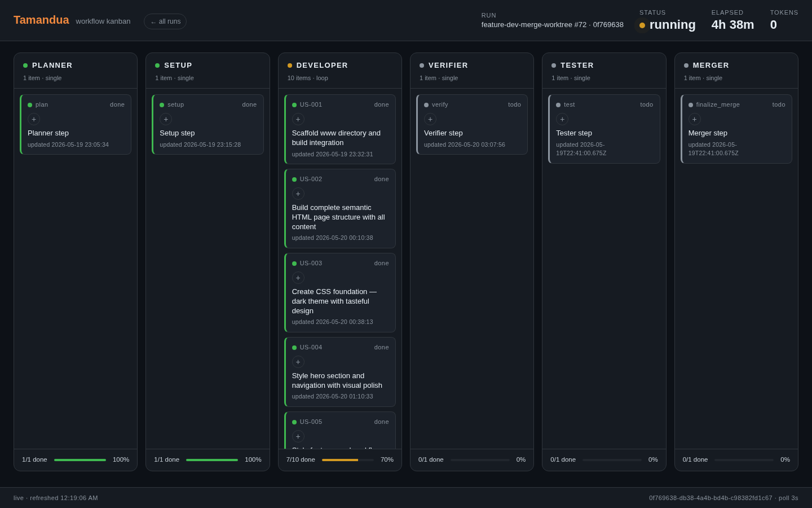Open Scaffold www directory card title
The width and height of the screenshot is (812, 508).
(336, 138)
